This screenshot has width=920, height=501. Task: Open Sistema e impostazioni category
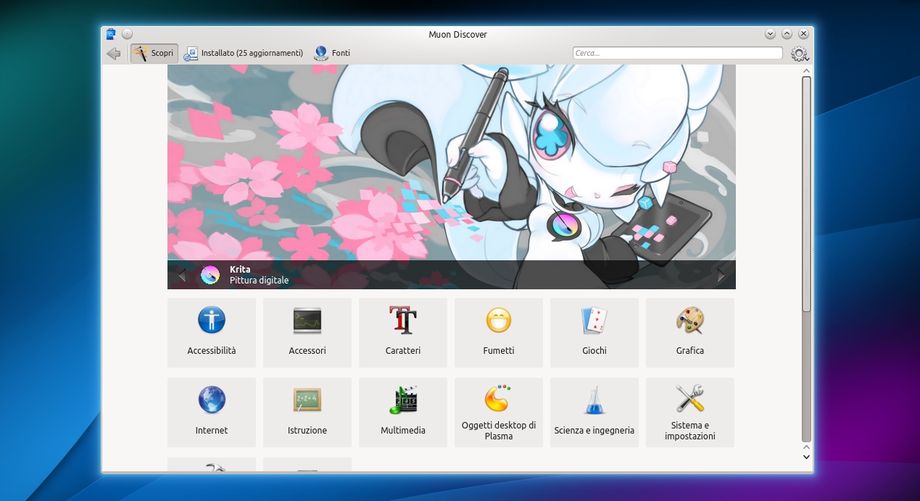click(690, 412)
